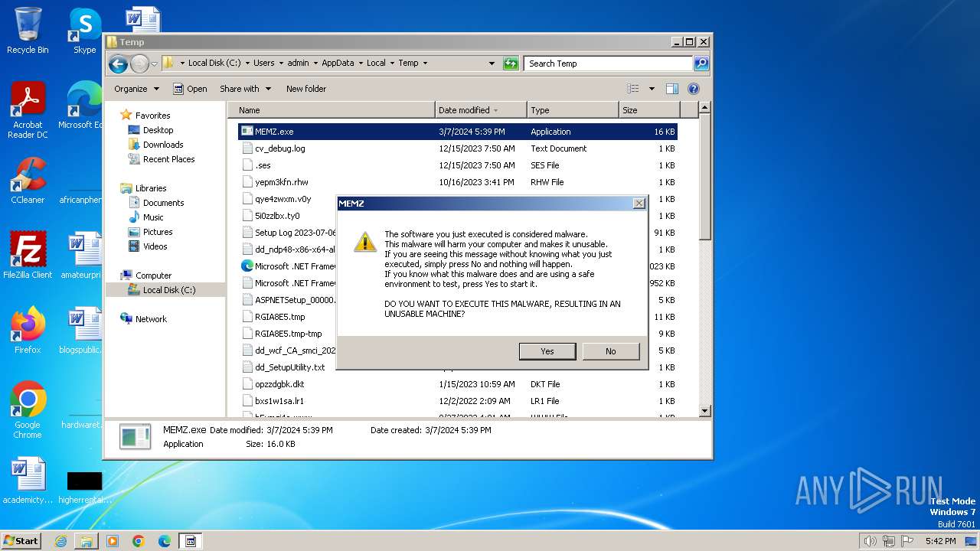Choose No in MEMZ dialog
Screen dimensions: 980x551
(x=610, y=351)
